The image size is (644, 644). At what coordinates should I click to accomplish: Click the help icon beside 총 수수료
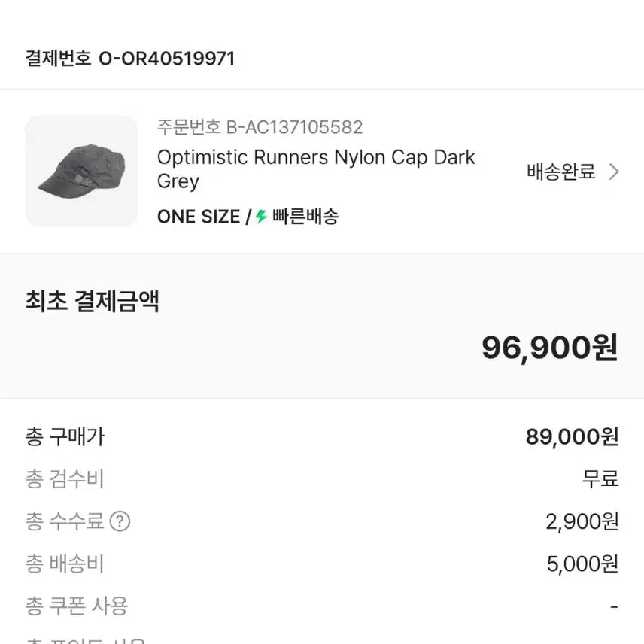click(120, 521)
